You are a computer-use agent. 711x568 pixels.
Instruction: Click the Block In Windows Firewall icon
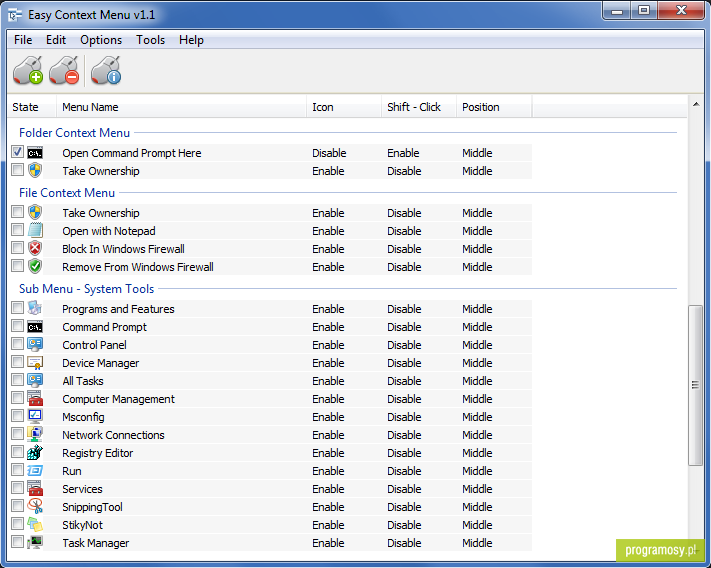click(x=35, y=249)
